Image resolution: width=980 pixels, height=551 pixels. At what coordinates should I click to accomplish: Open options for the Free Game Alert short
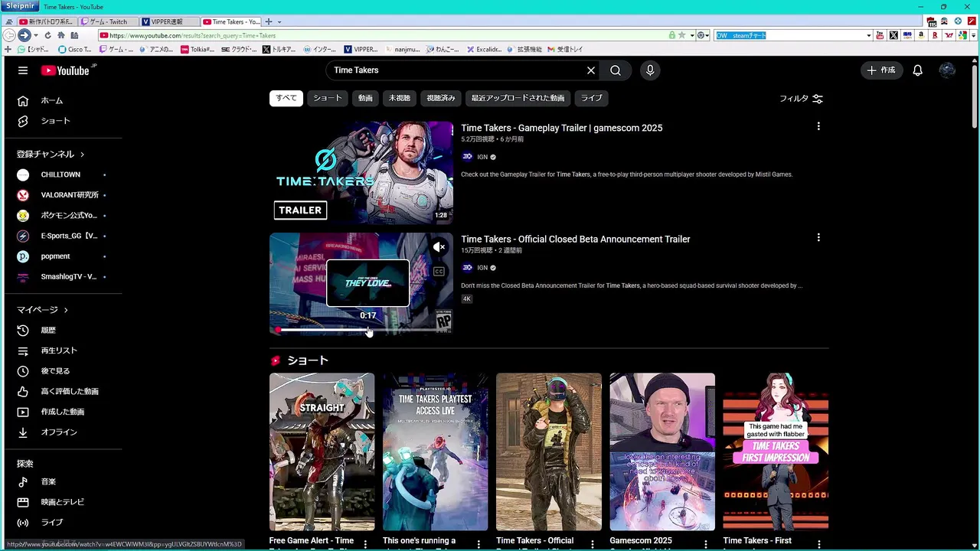(x=365, y=544)
